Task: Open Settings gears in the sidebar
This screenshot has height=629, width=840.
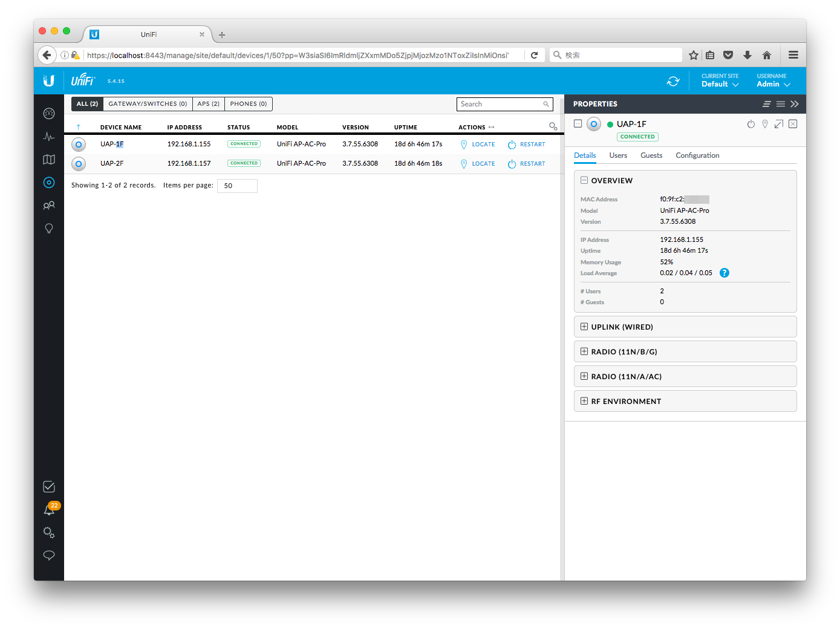Action: pyautogui.click(x=49, y=533)
